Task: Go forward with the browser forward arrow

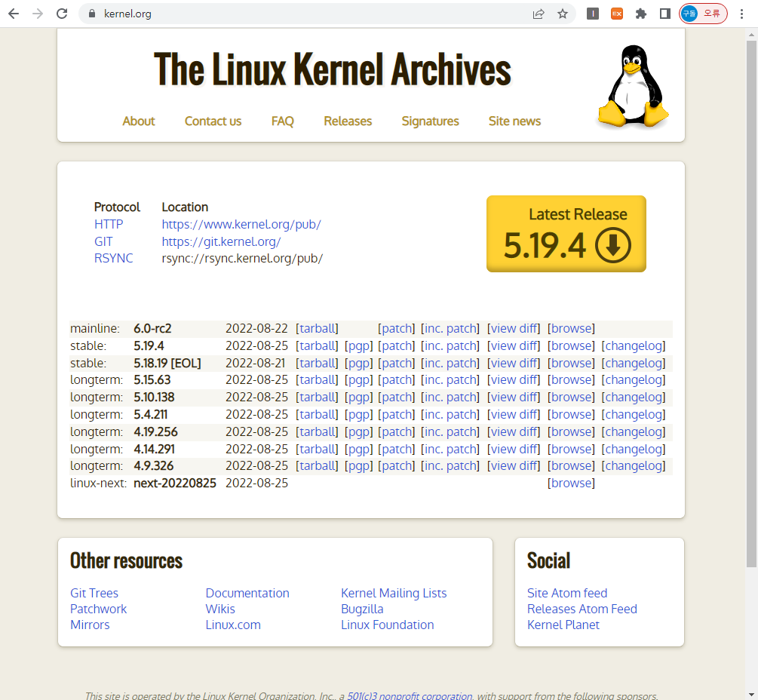Action: tap(37, 14)
